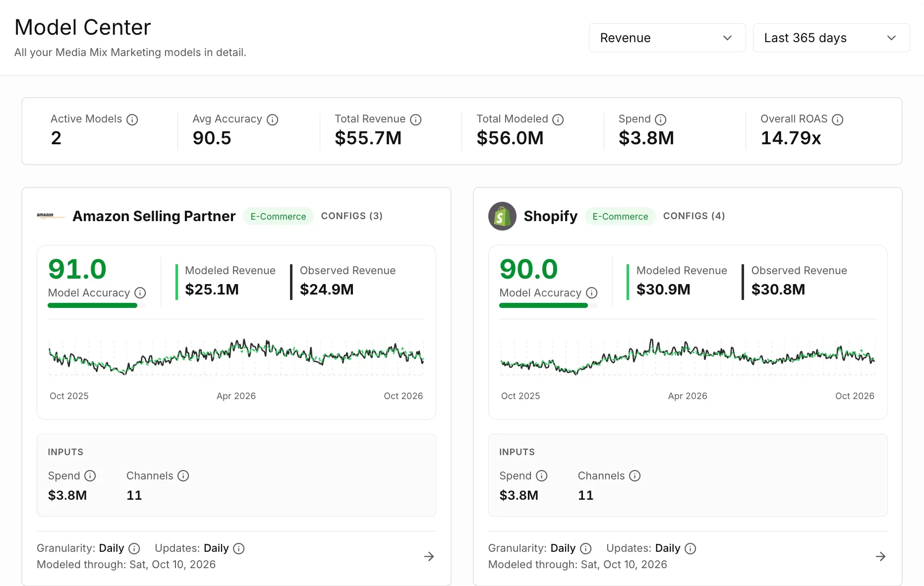924x586 pixels.
Task: Open the Revenue metric dropdown
Action: [667, 38]
